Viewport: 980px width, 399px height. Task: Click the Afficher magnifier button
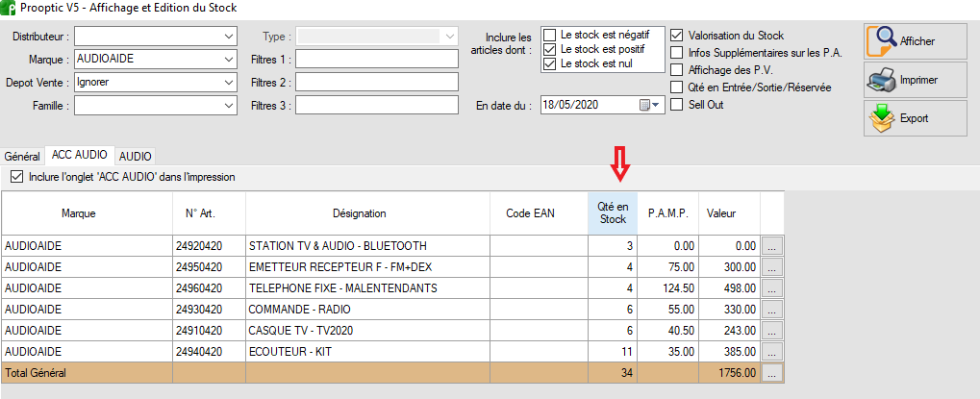pos(915,42)
